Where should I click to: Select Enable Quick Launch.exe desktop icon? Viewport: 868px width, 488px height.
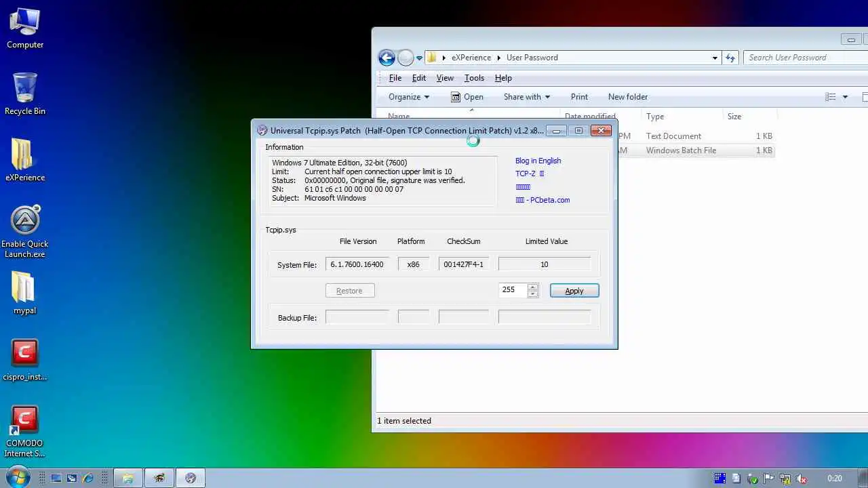[x=25, y=232]
